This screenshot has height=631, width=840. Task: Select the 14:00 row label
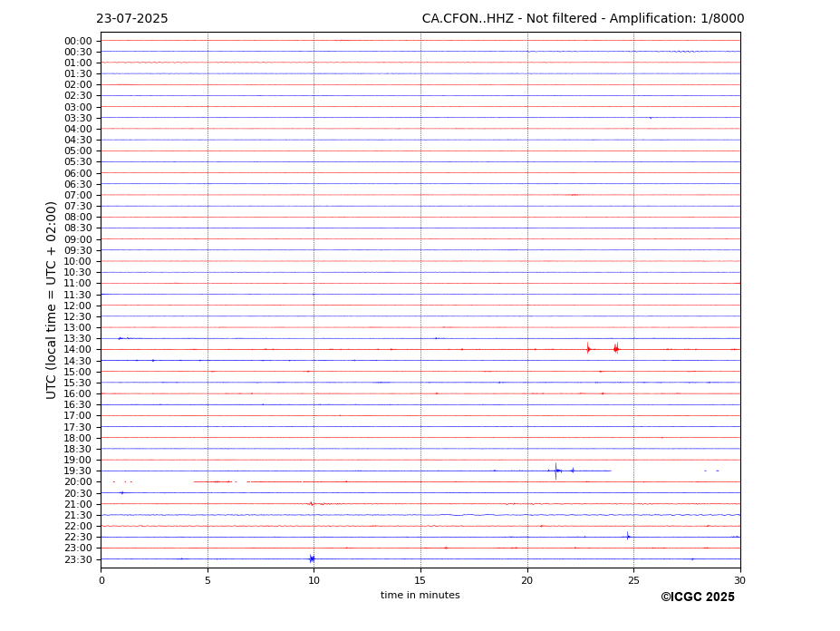[78, 350]
